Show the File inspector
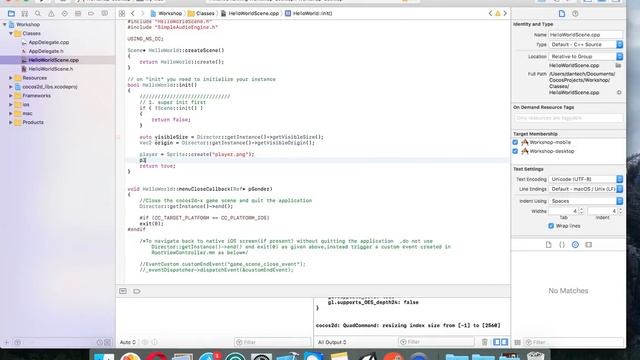This screenshot has height=360, width=640. tap(562, 13)
